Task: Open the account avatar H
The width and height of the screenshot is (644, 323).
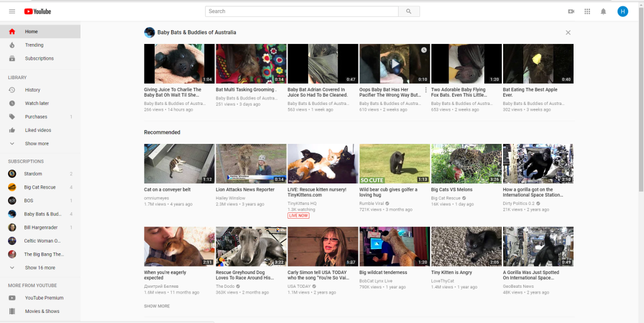Action: (623, 11)
